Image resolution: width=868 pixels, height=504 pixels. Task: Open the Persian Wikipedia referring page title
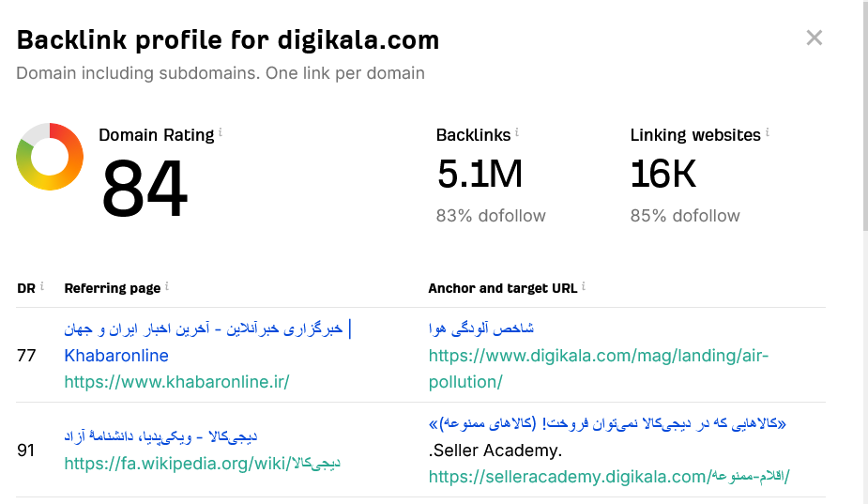[x=160, y=437]
